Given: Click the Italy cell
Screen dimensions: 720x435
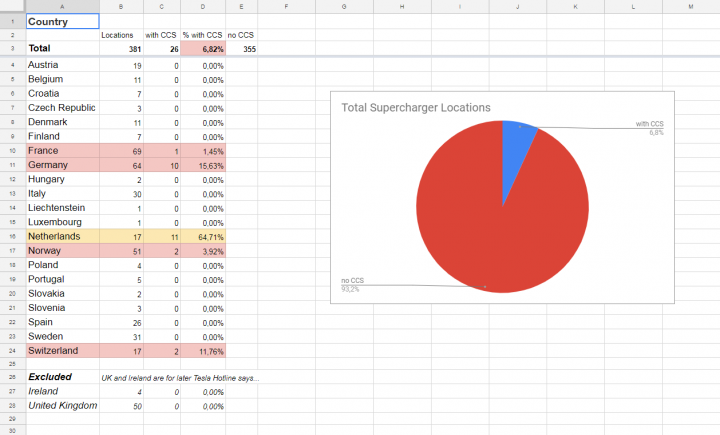Looking at the screenshot, I should pos(62,193).
